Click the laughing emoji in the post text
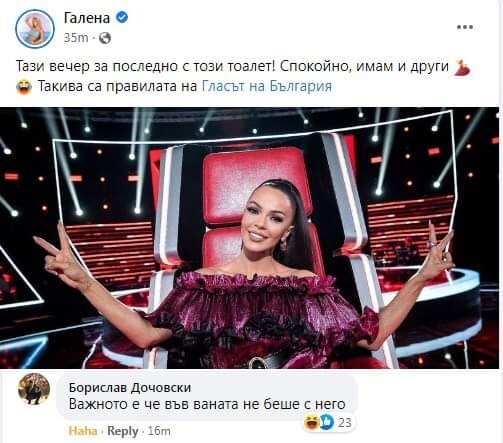Viewport: 503px width, 443px height. (x=24, y=87)
